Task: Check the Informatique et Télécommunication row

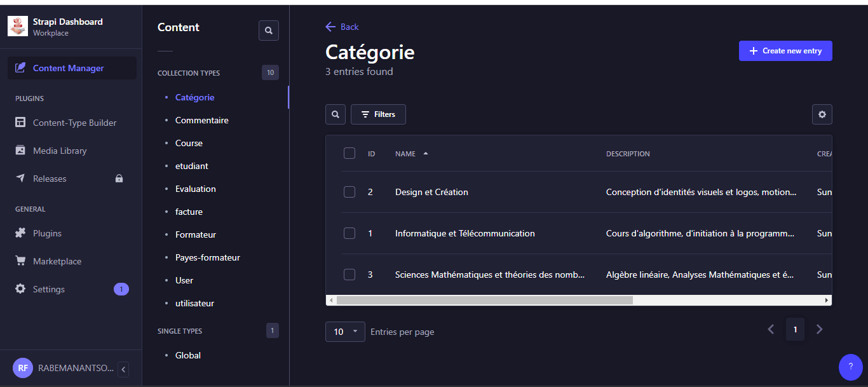Action: [349, 233]
